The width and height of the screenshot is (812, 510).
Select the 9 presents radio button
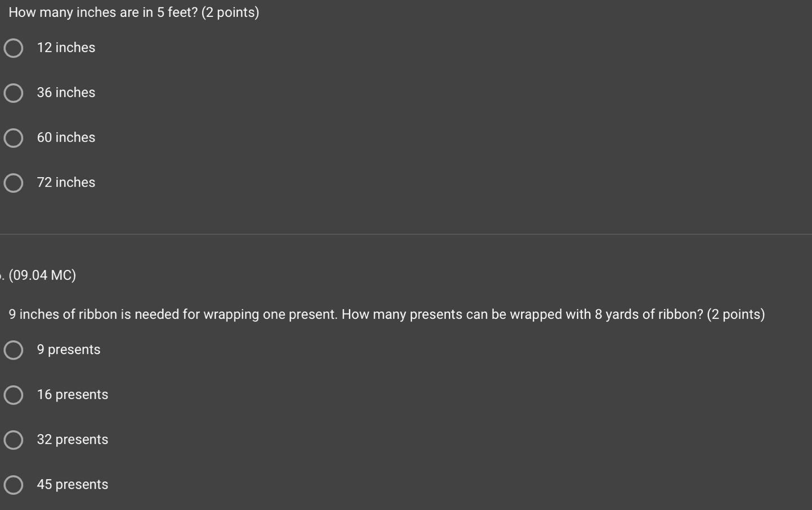click(x=13, y=350)
